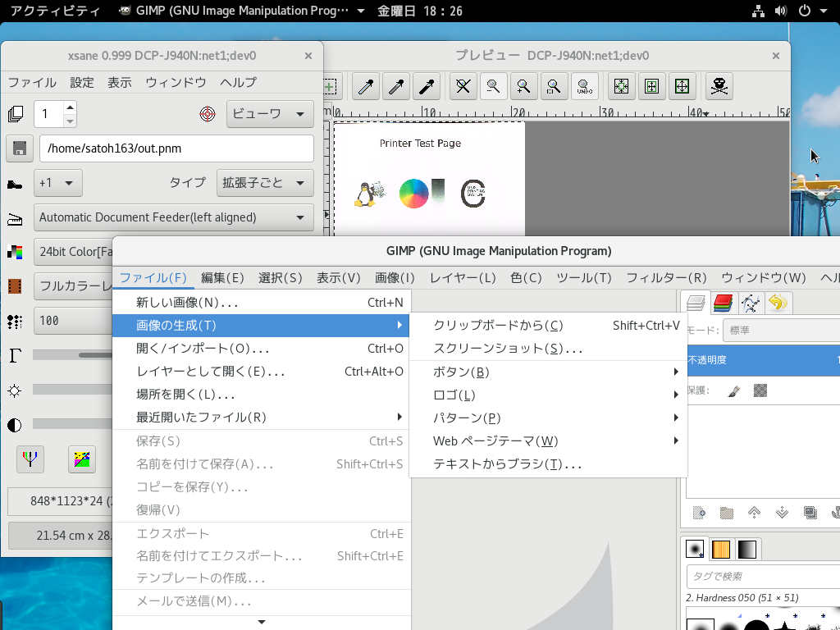Click select full scan area icon
The image size is (840, 630).
[682, 86]
